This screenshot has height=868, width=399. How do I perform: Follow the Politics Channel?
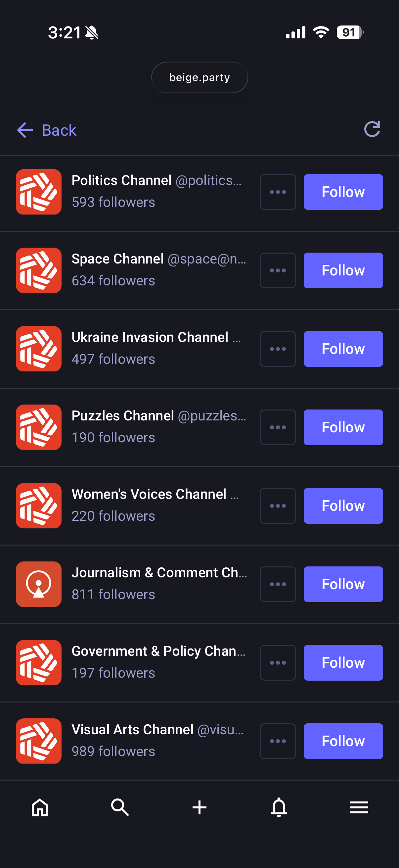pos(343,192)
